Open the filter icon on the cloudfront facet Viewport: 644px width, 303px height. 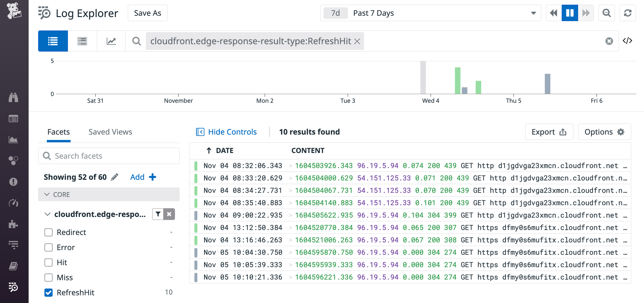click(x=158, y=214)
